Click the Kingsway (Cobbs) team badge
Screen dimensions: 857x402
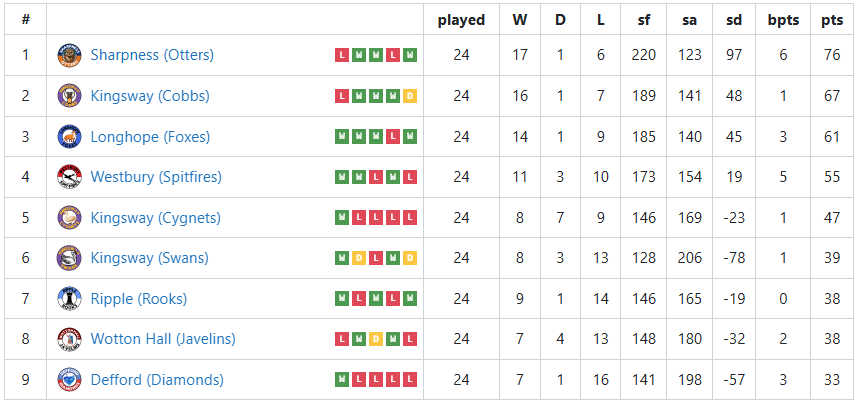click(x=69, y=96)
